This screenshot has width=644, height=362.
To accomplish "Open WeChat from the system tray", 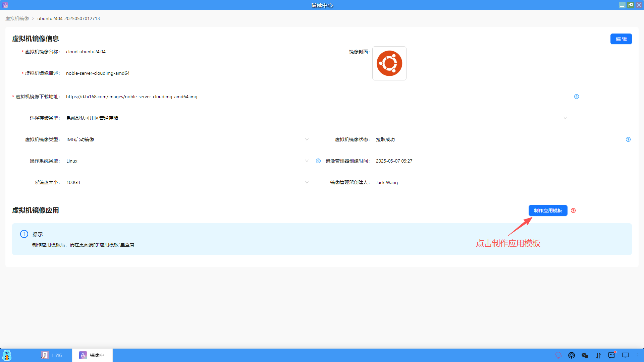I will coord(585,355).
